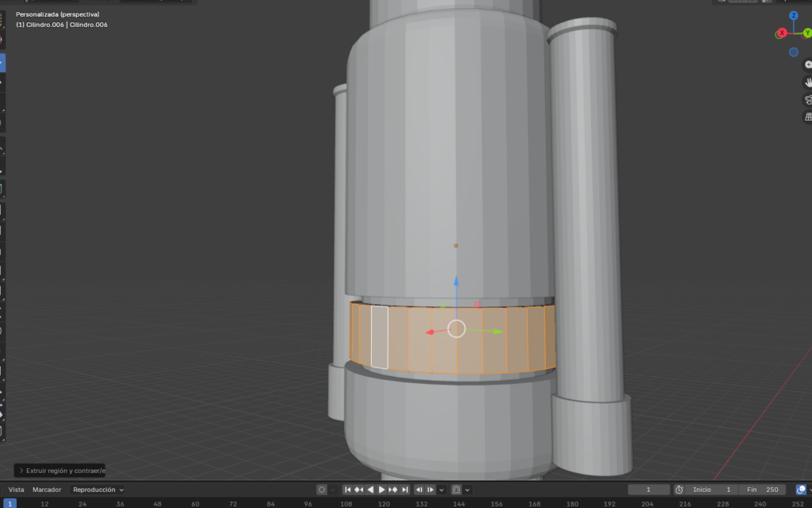Image resolution: width=812 pixels, height=508 pixels.
Task: Jump to the last frame of timeline
Action: (x=404, y=490)
